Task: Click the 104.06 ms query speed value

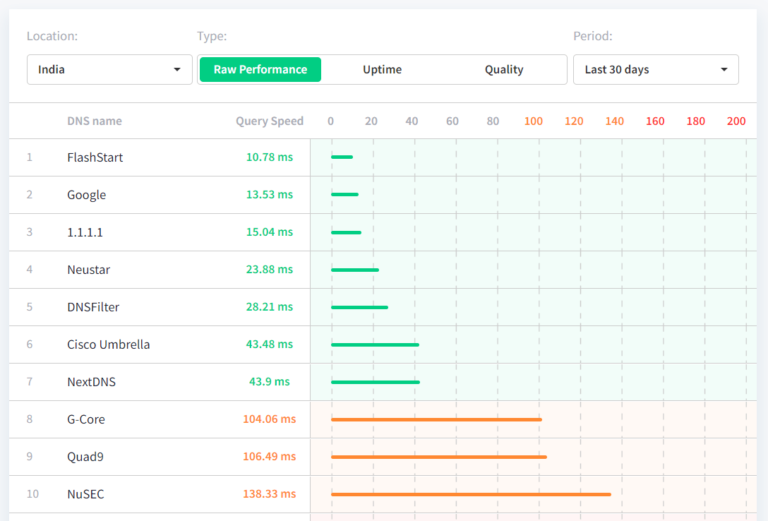Action: (269, 419)
